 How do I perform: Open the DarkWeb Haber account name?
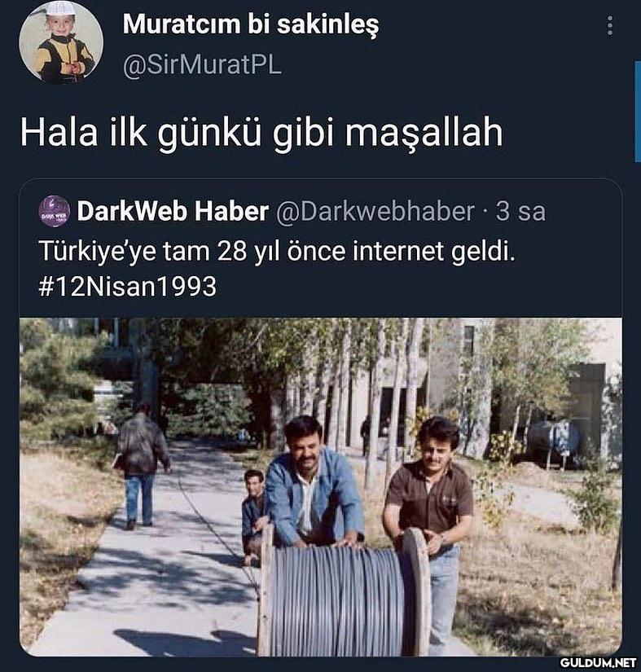(173, 211)
